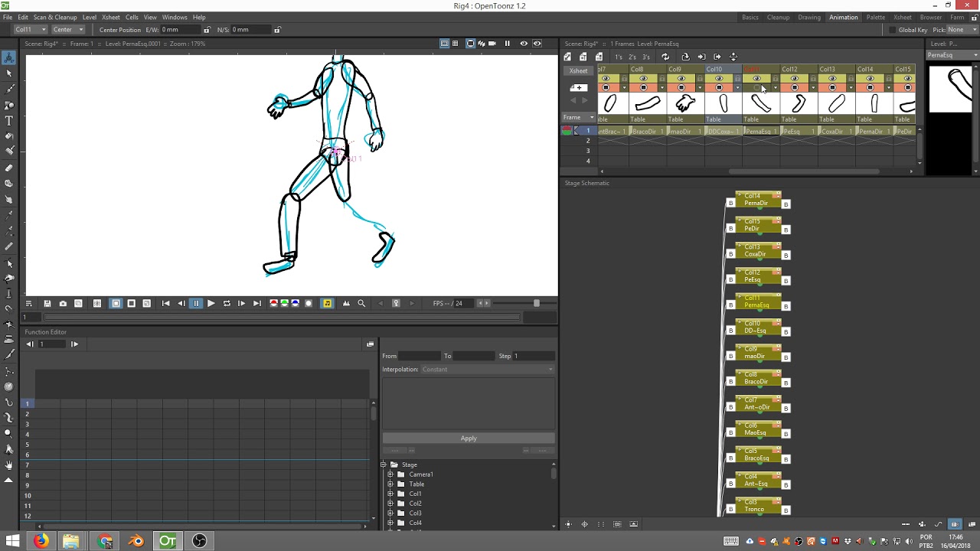Toggle preview visibility eye for Col8
Image resolution: width=980 pixels, height=551 pixels.
pos(643,78)
